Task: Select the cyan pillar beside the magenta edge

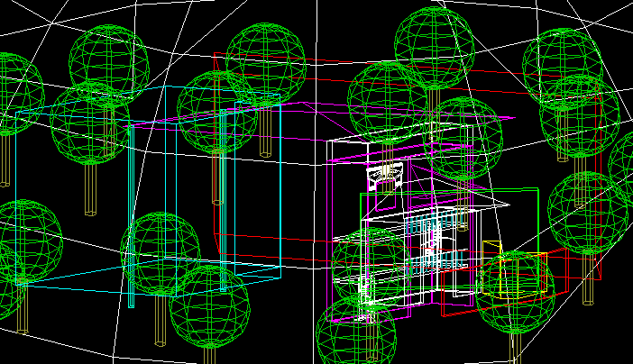Action: click(x=222, y=198)
